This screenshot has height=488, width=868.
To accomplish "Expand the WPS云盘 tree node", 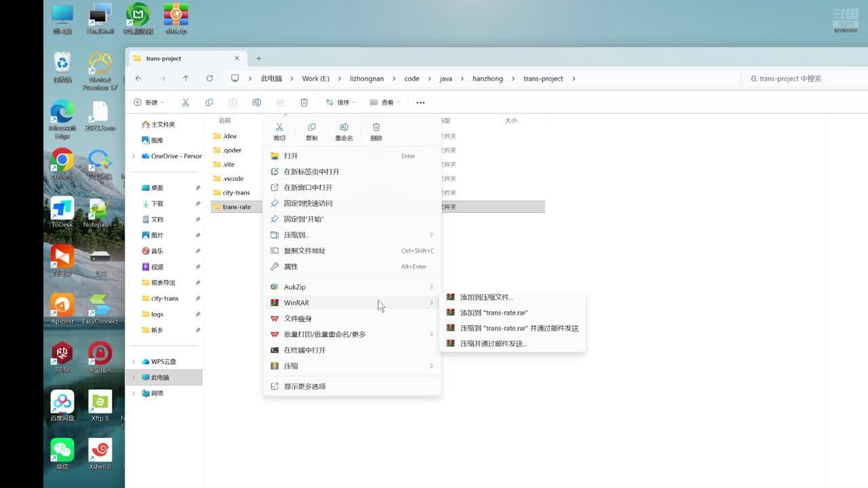I will pyautogui.click(x=134, y=361).
